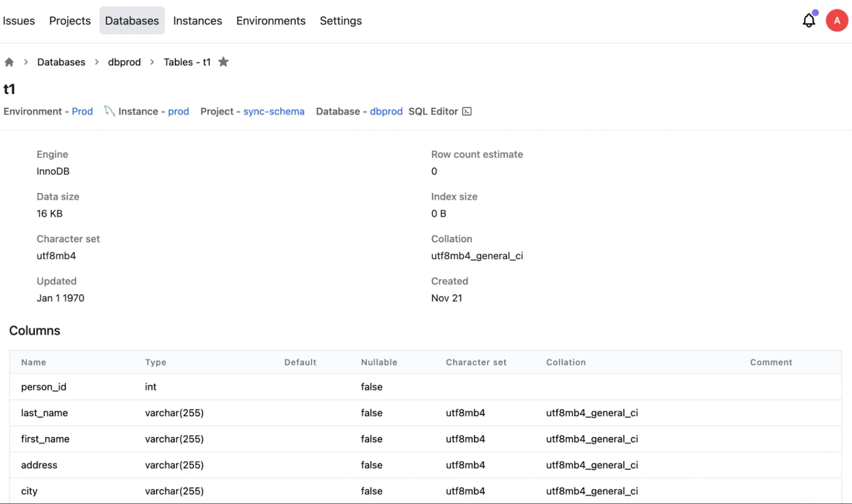This screenshot has width=852, height=504.
Task: Click the notification bell icon
Action: coord(809,20)
